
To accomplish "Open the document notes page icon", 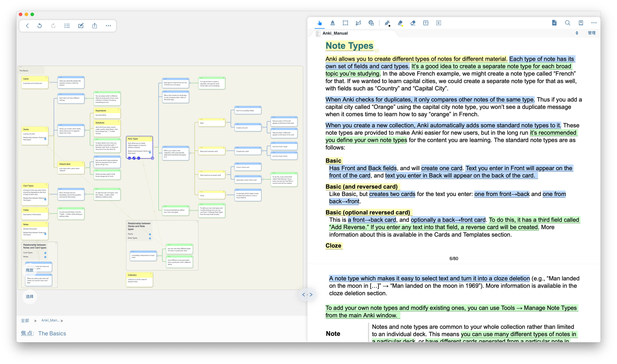I will click(554, 23).
